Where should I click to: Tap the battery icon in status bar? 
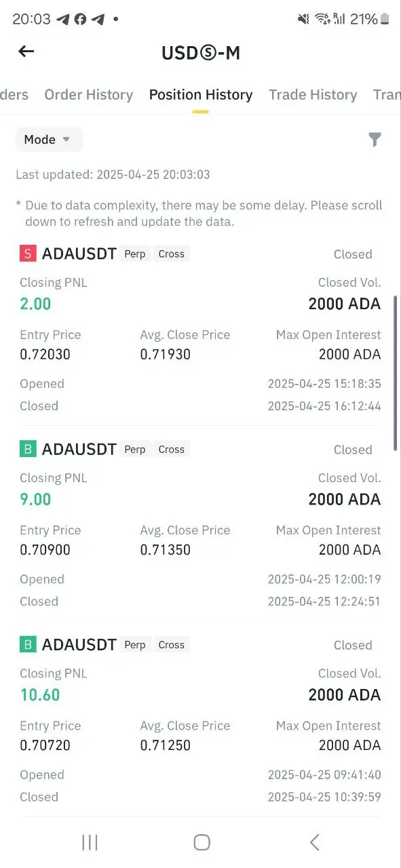tap(385, 19)
